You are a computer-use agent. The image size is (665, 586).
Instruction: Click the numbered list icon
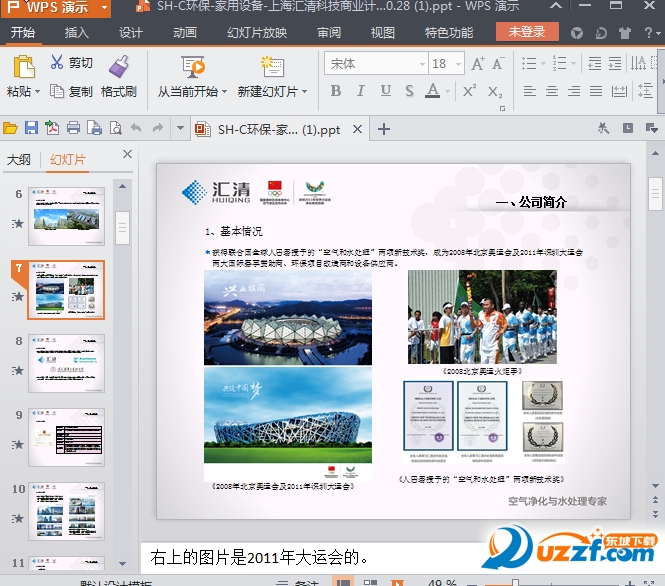(x=559, y=64)
